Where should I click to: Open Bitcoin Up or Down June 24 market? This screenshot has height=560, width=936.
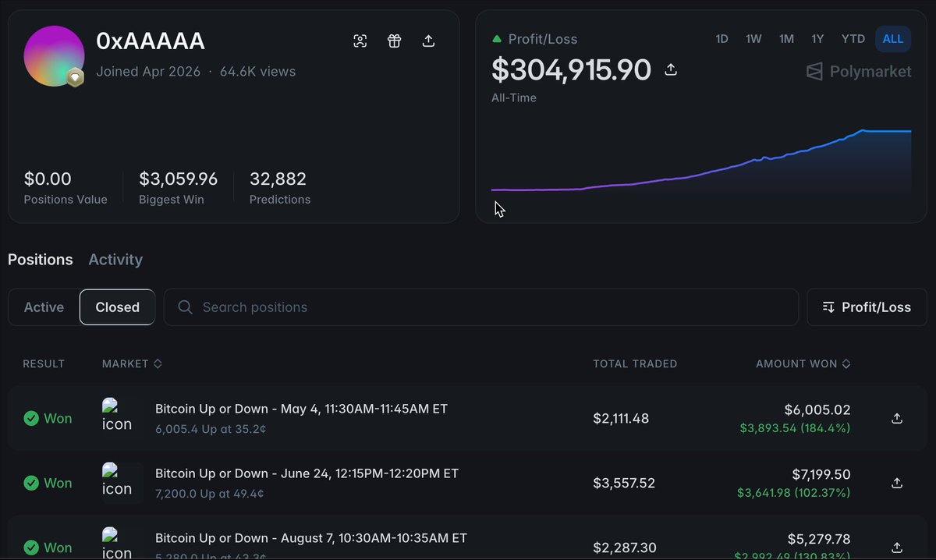pyautogui.click(x=307, y=473)
